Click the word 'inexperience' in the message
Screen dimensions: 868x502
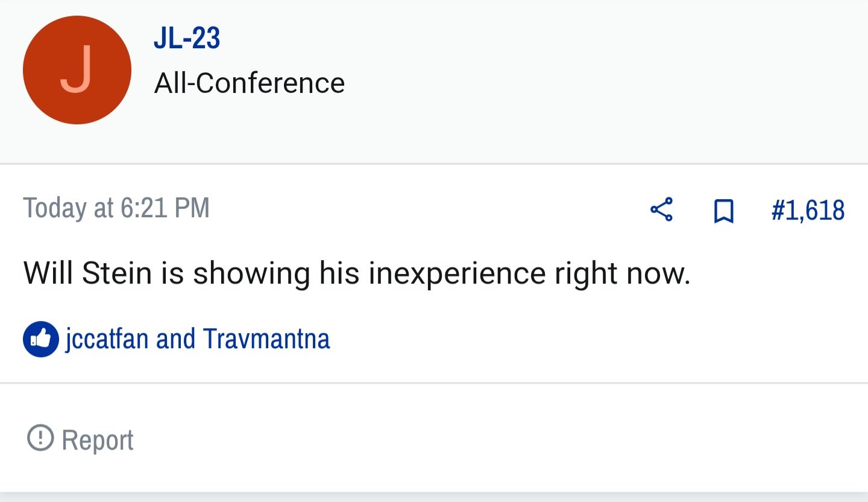[x=457, y=275]
